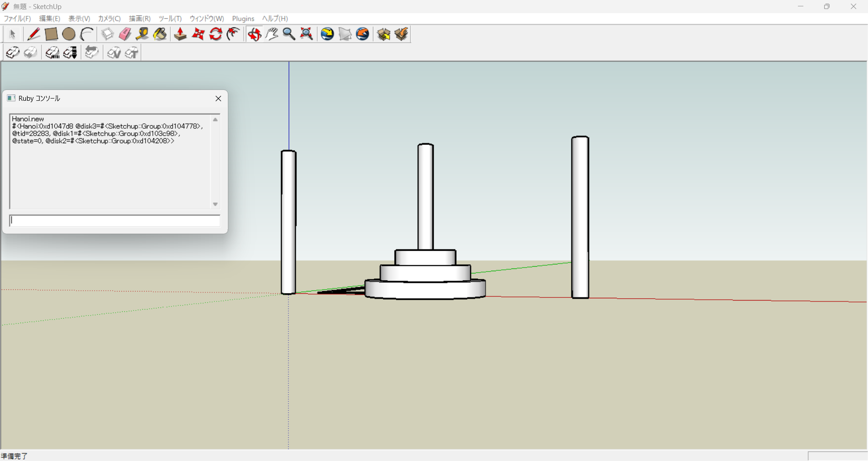Open the ツール(T) menu

click(x=170, y=19)
